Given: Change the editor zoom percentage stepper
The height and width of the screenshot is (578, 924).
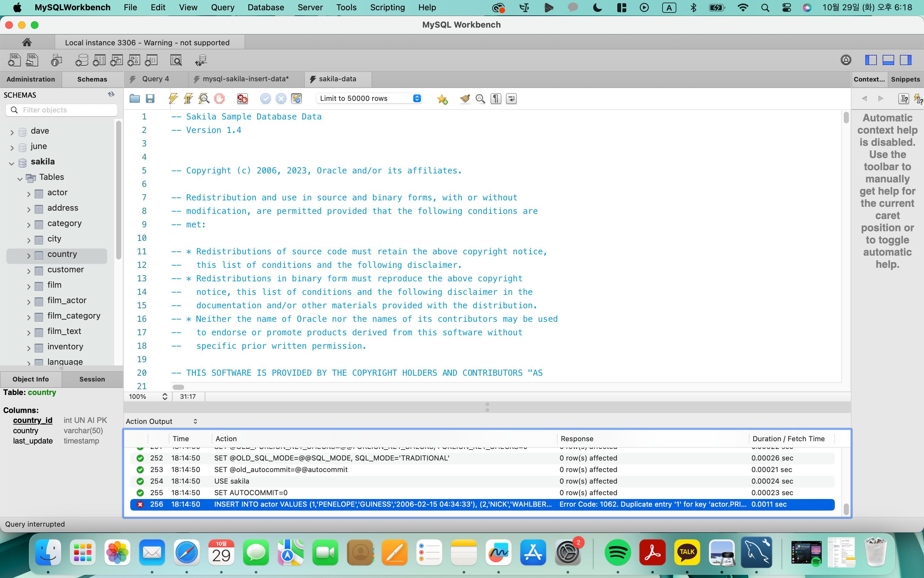Looking at the screenshot, I should tap(165, 397).
